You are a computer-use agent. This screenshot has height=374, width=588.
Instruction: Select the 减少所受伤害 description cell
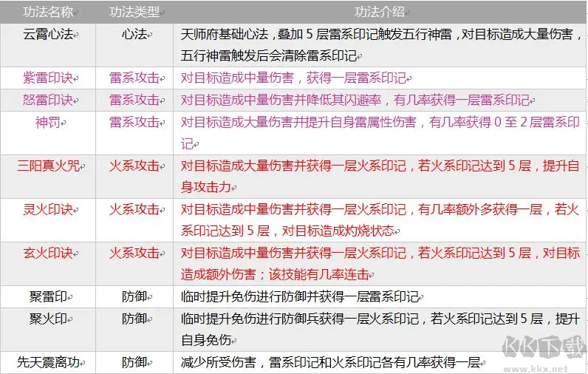coord(380,362)
